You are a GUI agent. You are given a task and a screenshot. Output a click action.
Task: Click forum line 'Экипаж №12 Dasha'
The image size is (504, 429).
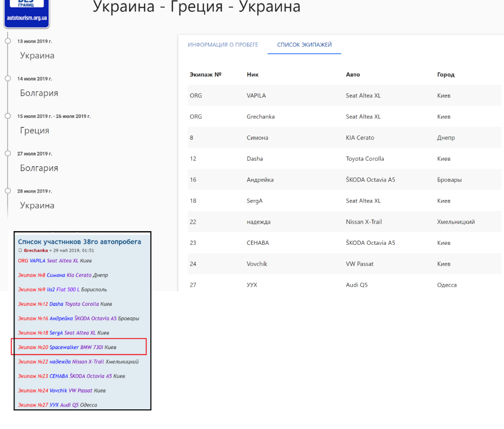pyautogui.click(x=65, y=304)
